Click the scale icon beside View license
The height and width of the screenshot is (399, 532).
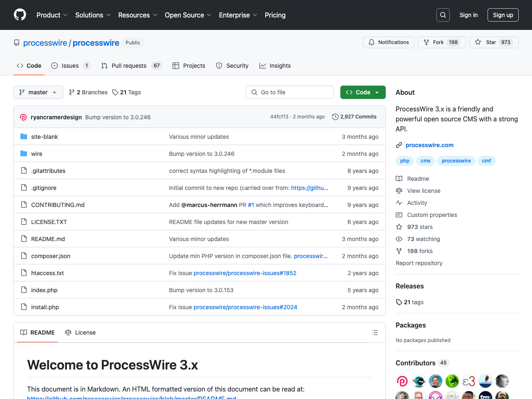point(399,191)
